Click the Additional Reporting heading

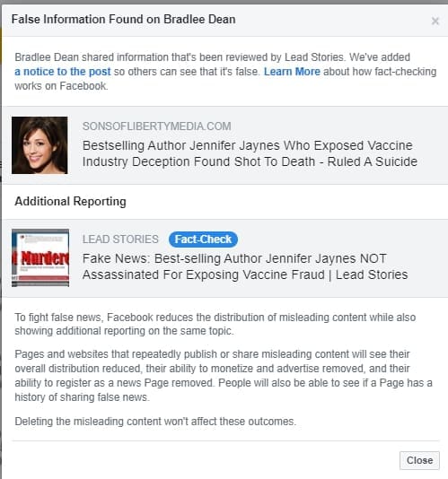coord(70,201)
